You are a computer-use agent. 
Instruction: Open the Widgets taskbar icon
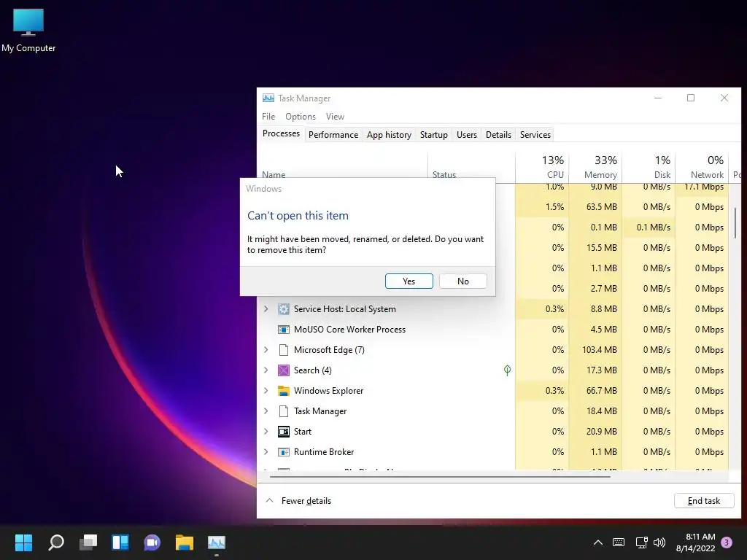point(120,542)
